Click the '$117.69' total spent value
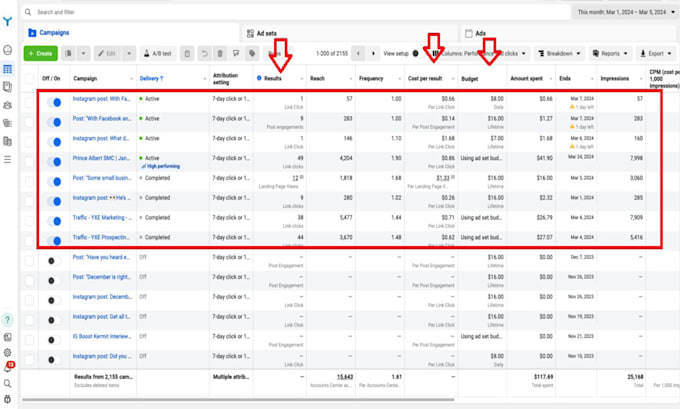Screen dimensions: 680x409 [x=543, y=377]
